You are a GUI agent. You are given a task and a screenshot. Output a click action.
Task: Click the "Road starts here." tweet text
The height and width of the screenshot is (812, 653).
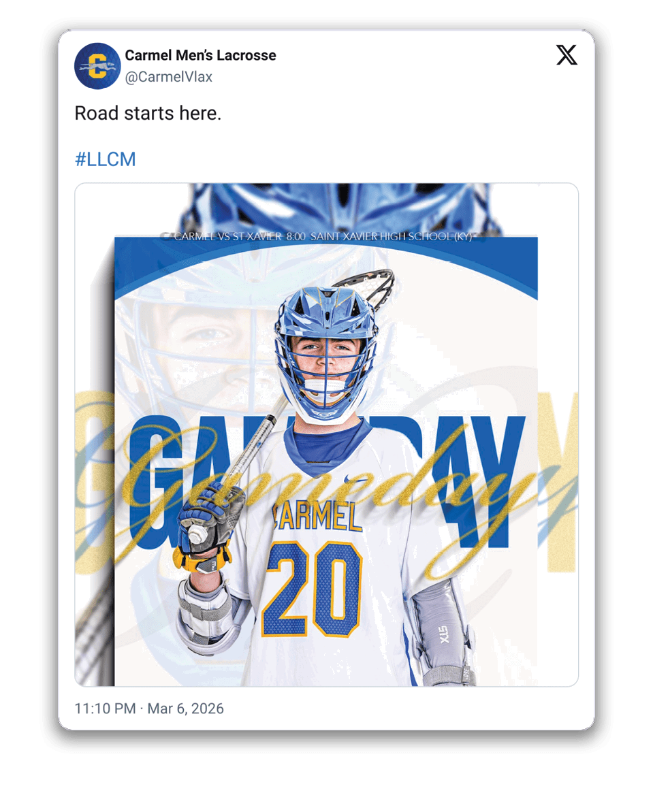tap(148, 113)
